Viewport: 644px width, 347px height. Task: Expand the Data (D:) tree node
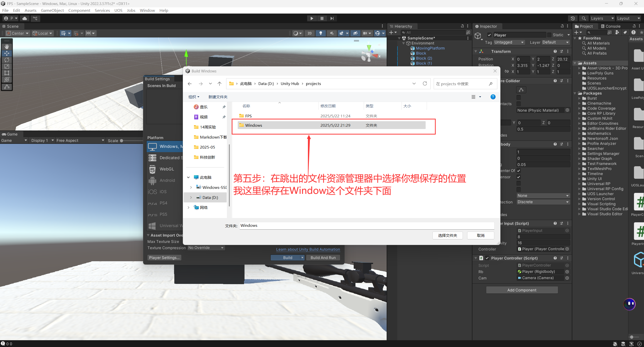191,197
